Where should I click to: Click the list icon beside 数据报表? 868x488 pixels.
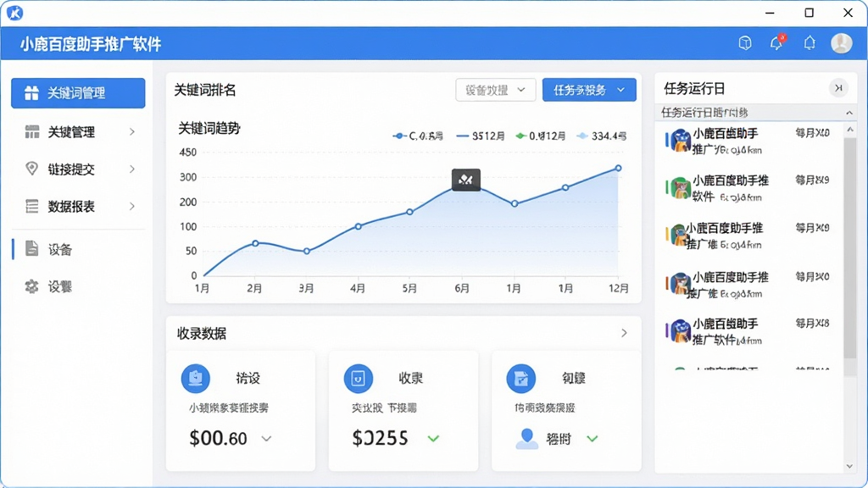[x=32, y=207]
